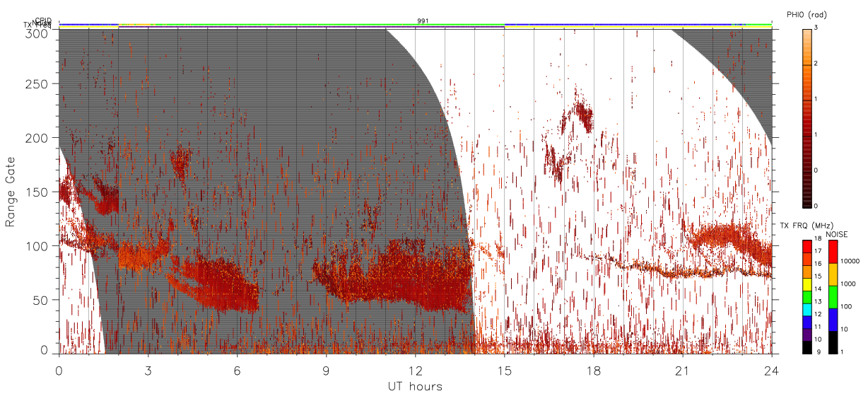Pick the green 13-14 MHz TX FRQ swatch

click(x=808, y=297)
